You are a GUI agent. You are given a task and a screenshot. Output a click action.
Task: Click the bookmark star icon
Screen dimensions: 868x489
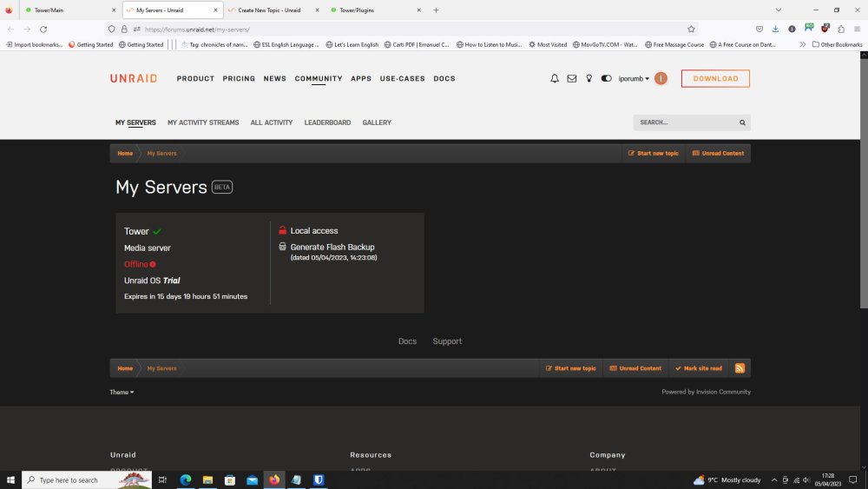[x=691, y=30]
